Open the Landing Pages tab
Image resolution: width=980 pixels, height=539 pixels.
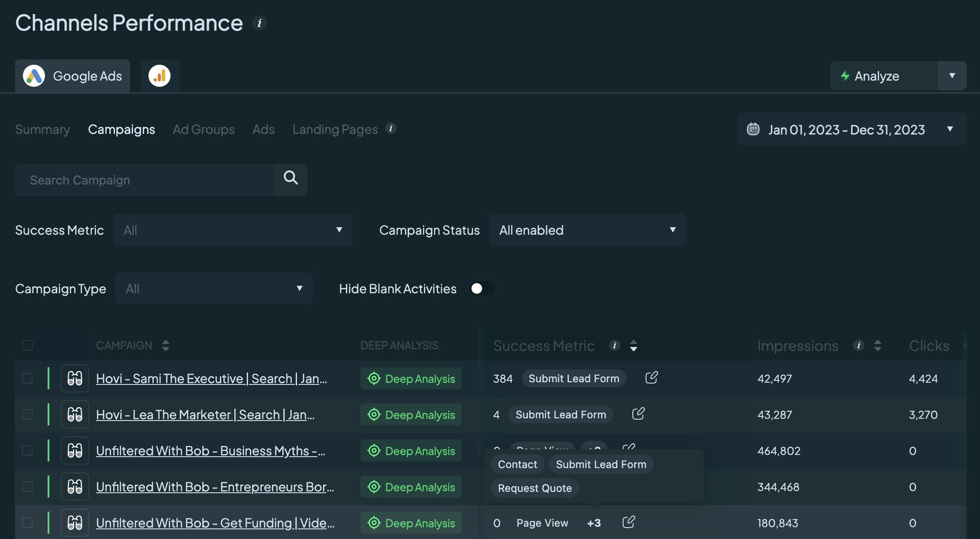pos(335,129)
